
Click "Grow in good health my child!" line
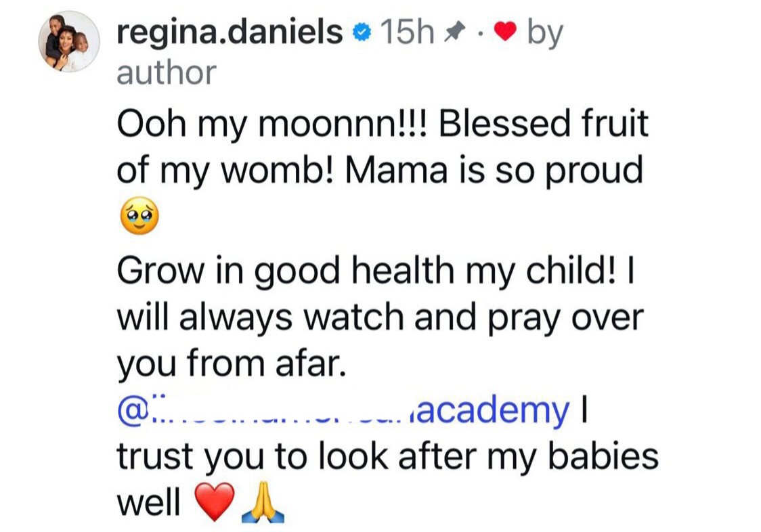(x=366, y=271)
